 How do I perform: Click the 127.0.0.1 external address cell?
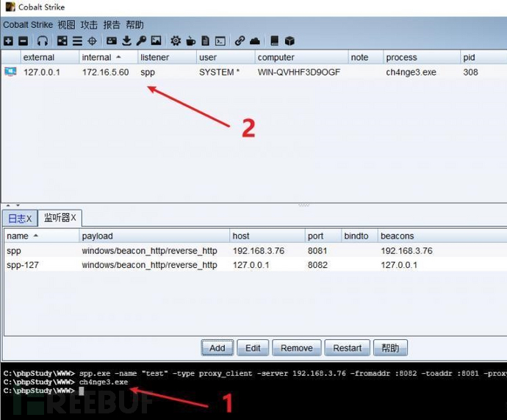[x=42, y=72]
